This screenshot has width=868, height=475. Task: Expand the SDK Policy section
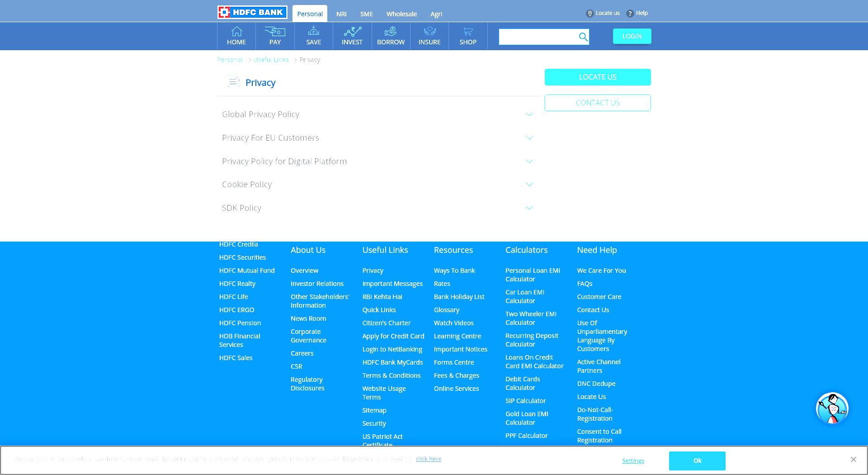[378, 208]
